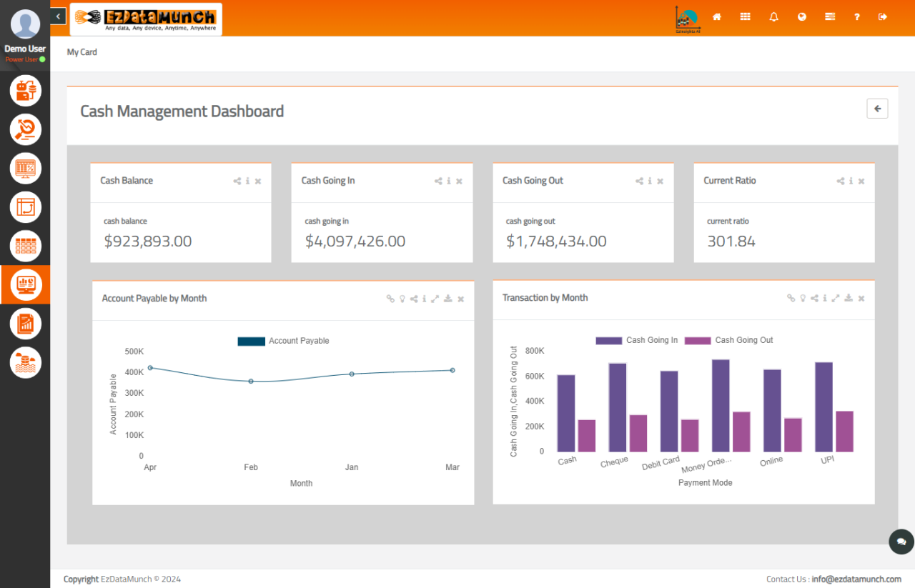Go back using the dashboard arrow button
915x588 pixels.
[877, 109]
